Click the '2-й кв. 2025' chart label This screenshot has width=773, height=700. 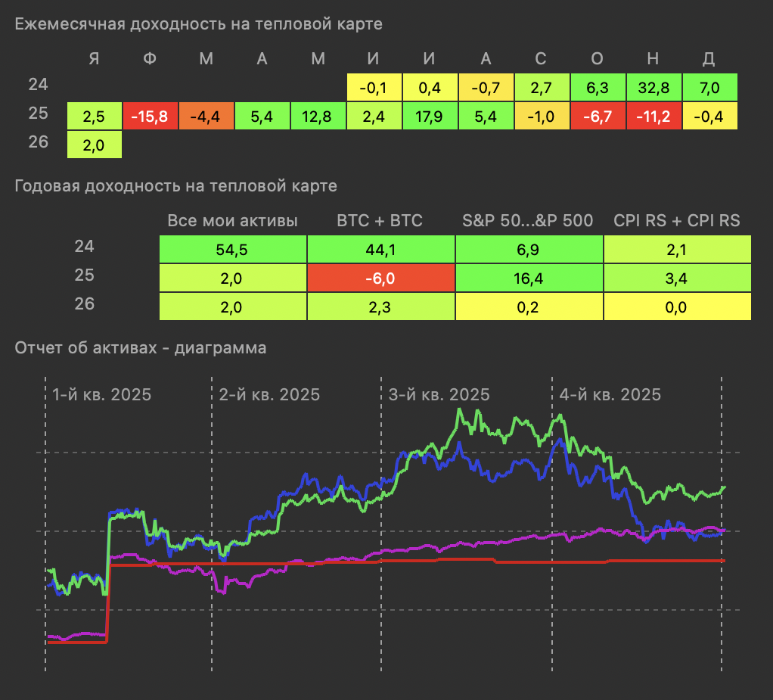click(269, 394)
